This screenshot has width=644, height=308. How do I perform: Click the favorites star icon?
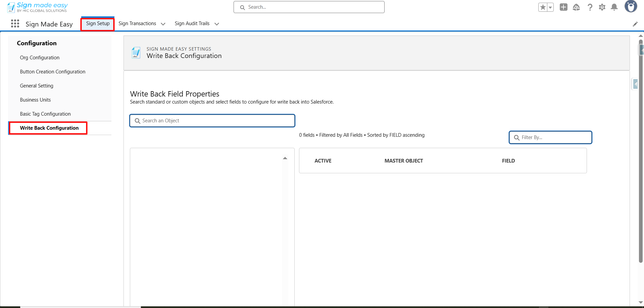pos(543,7)
